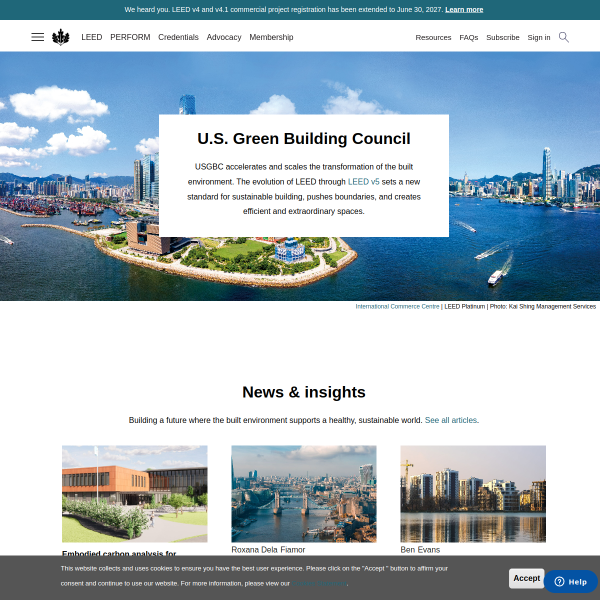Open the PERFORM menu item
The image size is (600, 600).
coord(130,37)
